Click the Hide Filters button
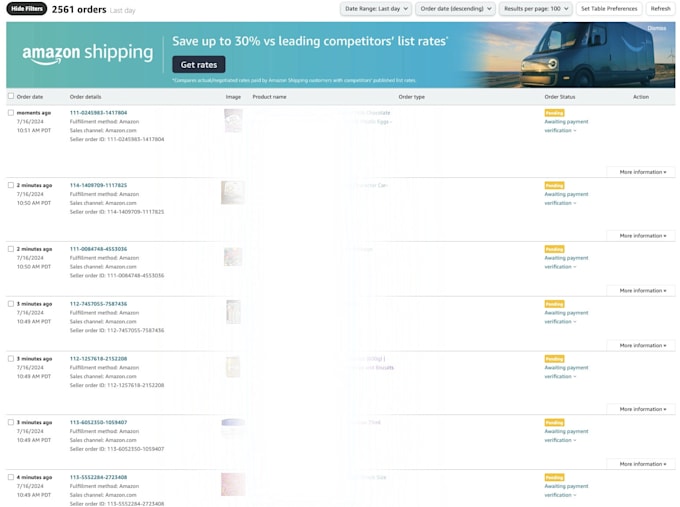 pos(26,9)
